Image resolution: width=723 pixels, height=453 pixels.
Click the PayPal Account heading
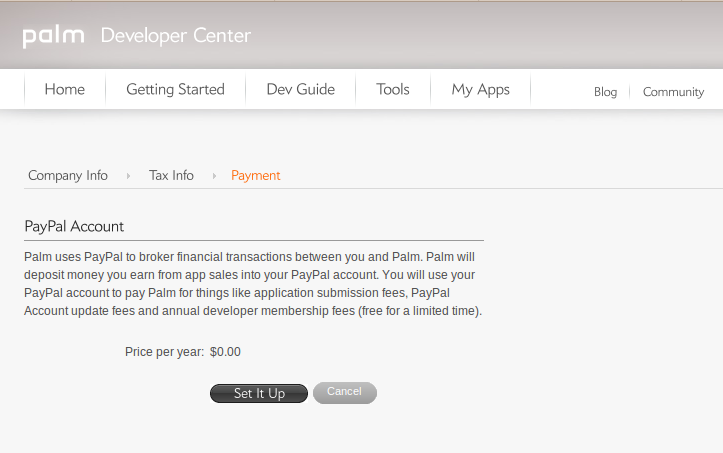point(74,226)
